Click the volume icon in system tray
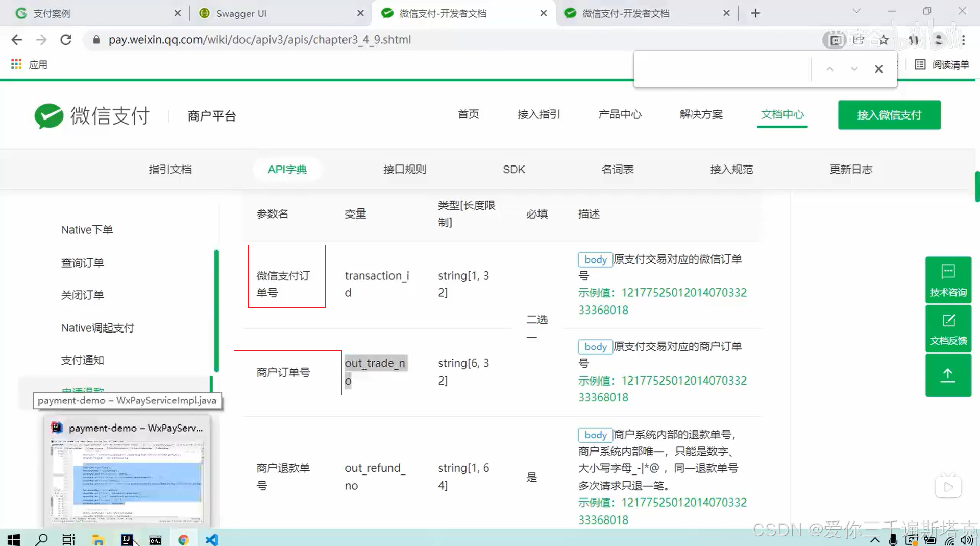The image size is (980, 546). point(966,540)
